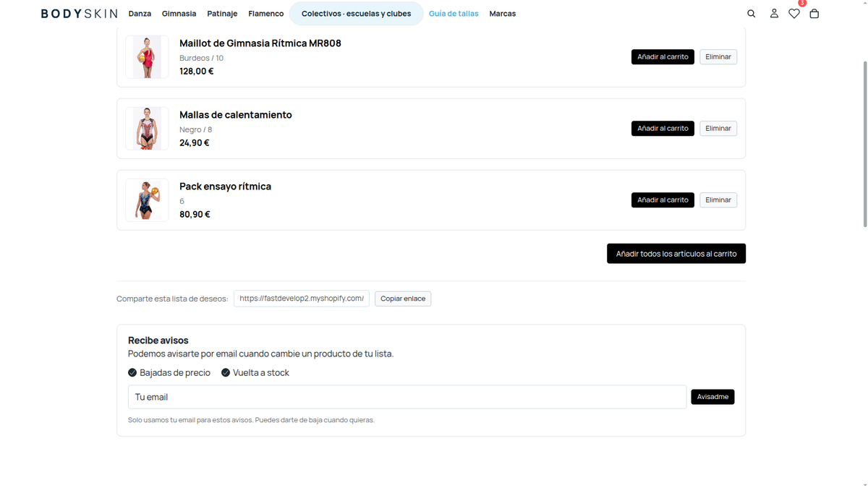Open the wishlist heart icon
Screen dimensions: 868x488
(x=794, y=14)
